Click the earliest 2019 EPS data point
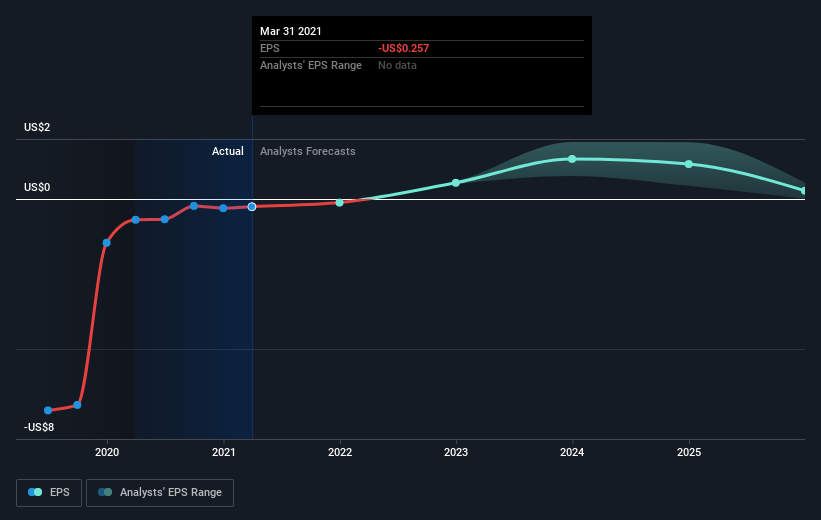This screenshot has height=520, width=821. [48, 411]
